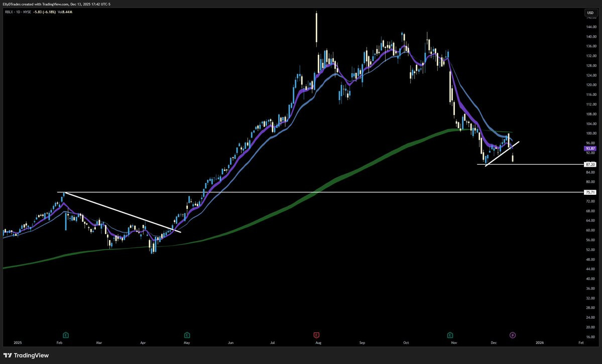This screenshot has height=364, width=602.
Task: Select the -5.83 (-6.18%) change value
Action: tap(45, 12)
